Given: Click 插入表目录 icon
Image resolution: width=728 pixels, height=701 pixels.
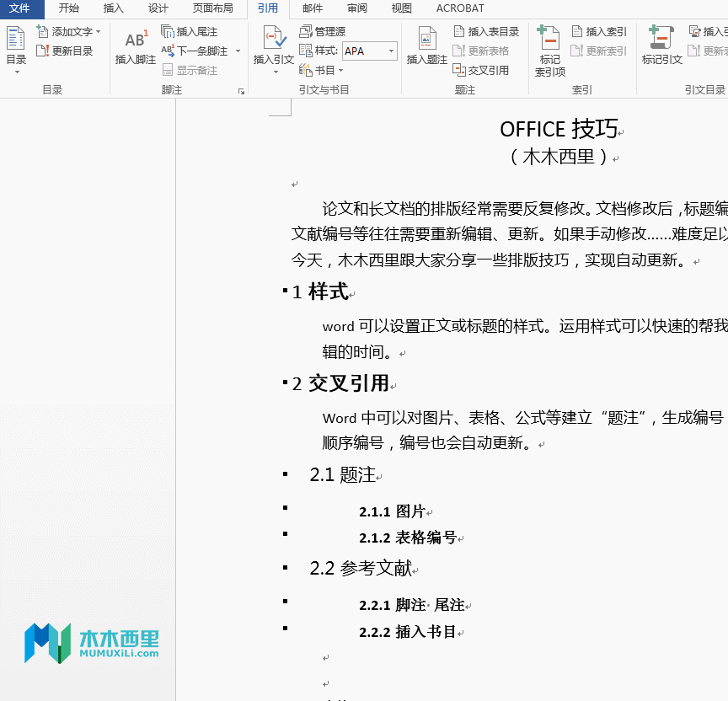Looking at the screenshot, I should point(458,31).
